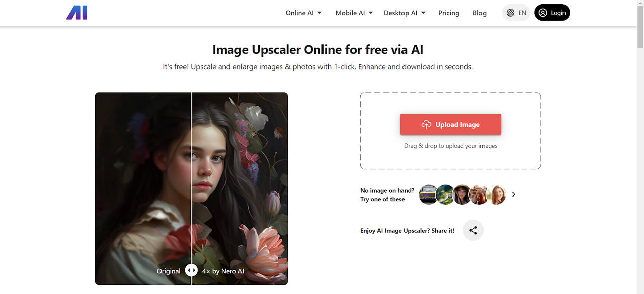This screenshot has width=644, height=294.
Task: Expand the Mobile AI menu
Action: tap(354, 13)
